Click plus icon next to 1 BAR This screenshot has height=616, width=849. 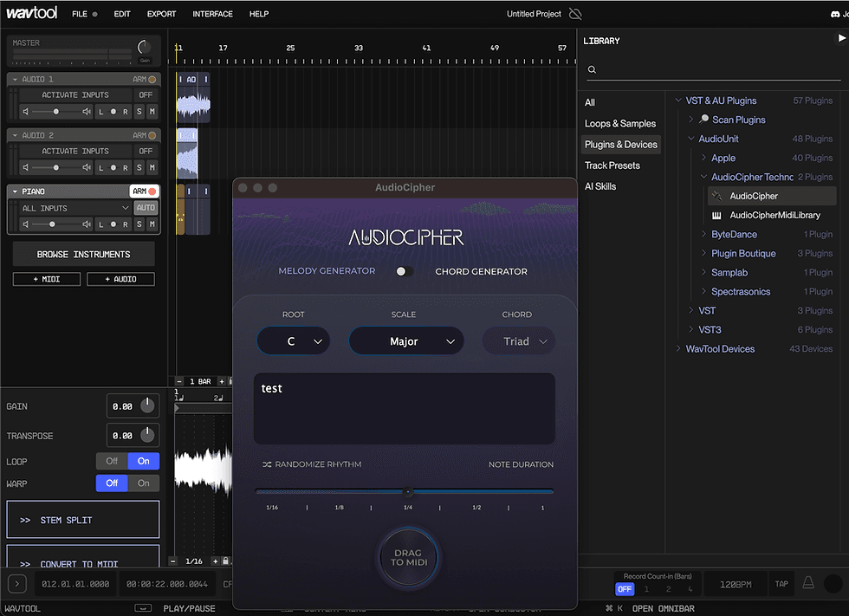(x=222, y=381)
